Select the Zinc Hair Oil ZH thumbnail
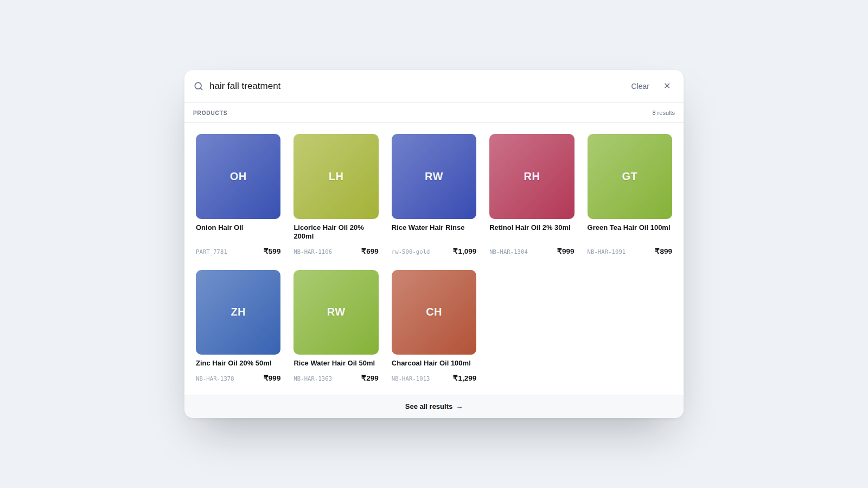 238,312
